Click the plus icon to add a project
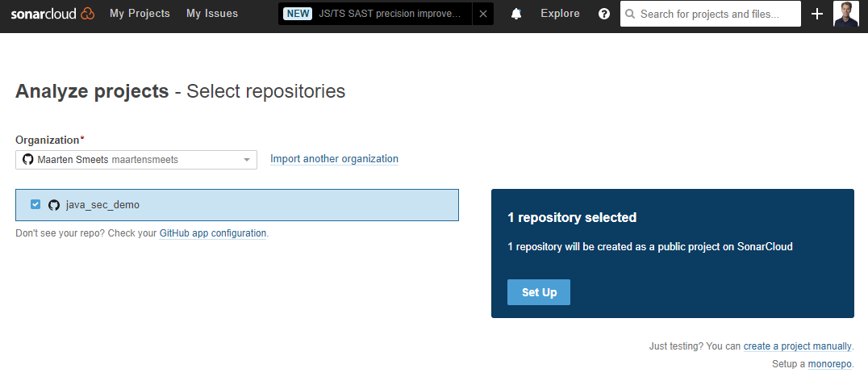This screenshot has width=868, height=377. pyautogui.click(x=817, y=14)
